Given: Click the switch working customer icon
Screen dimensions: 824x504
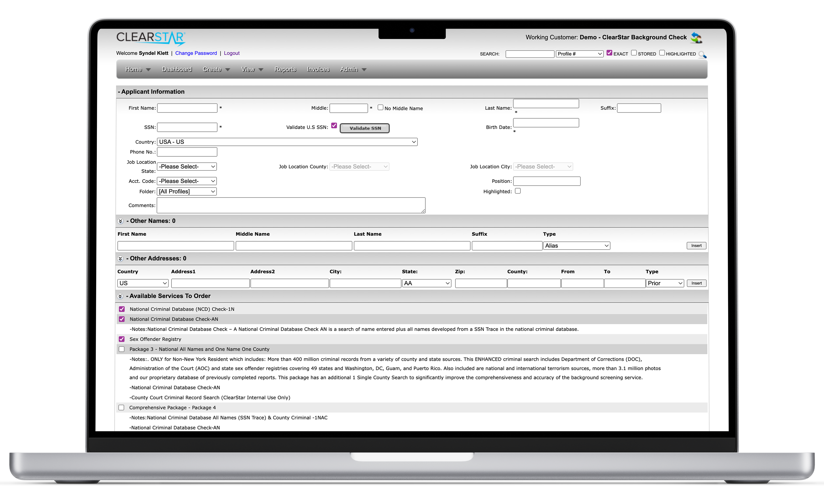Looking at the screenshot, I should 696,38.
